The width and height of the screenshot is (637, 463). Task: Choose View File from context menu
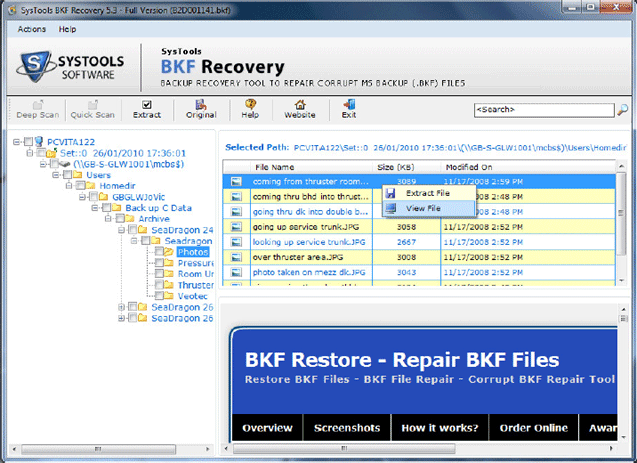click(x=429, y=208)
